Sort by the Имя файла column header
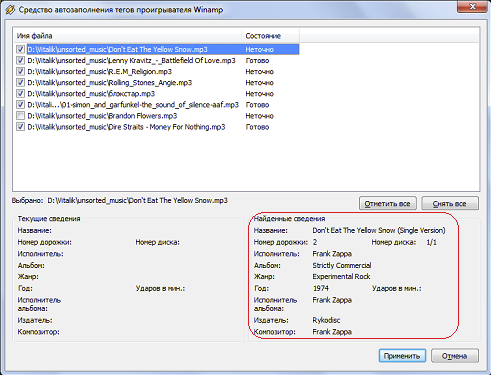Image resolution: width=491 pixels, height=375 pixels. click(127, 36)
